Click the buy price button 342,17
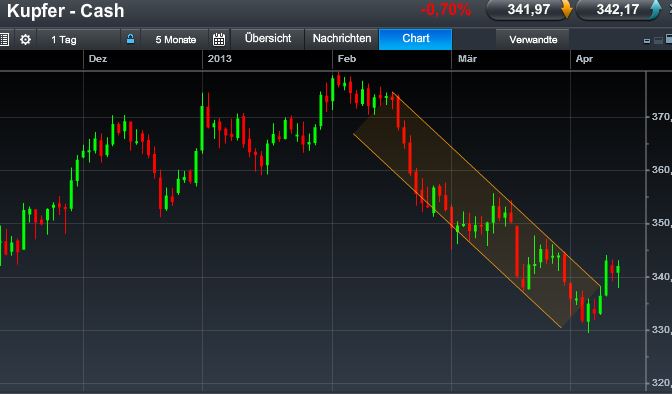 tap(618, 9)
